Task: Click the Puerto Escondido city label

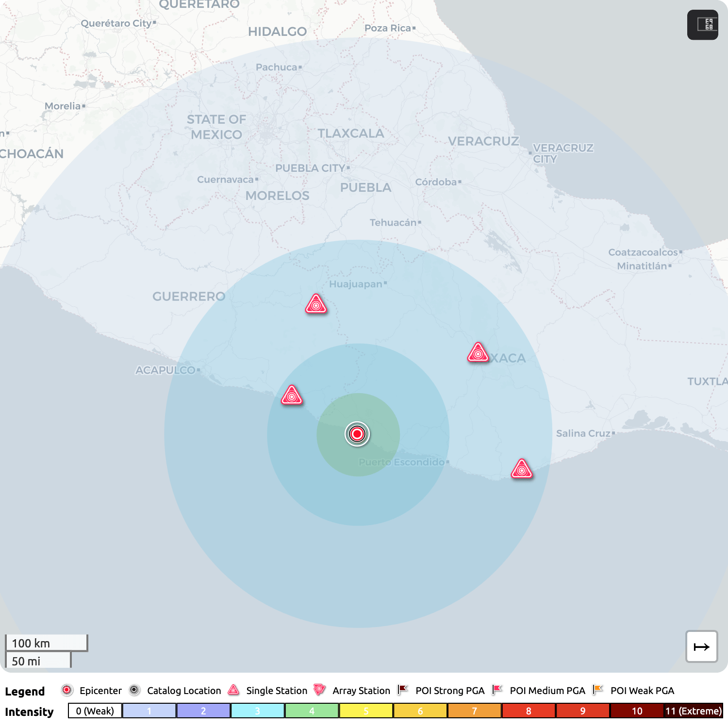Action: pos(401,462)
